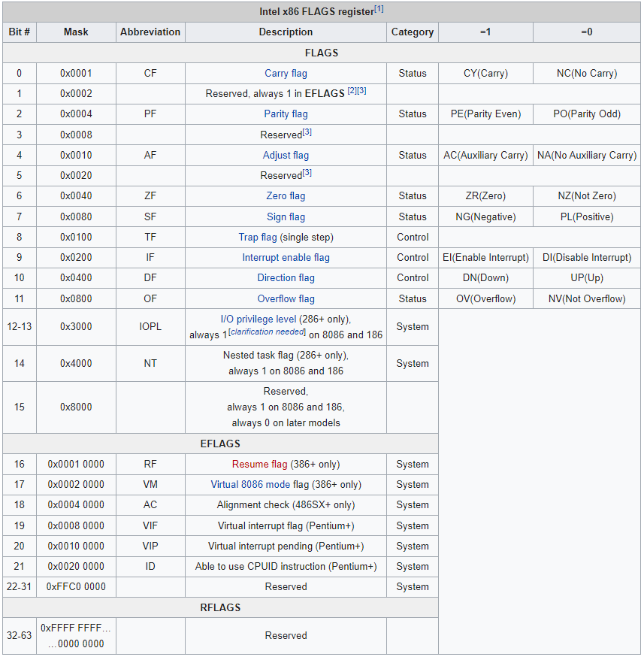The width and height of the screenshot is (644, 657).
Task: Click the 'Description' column header
Action: click(x=286, y=32)
